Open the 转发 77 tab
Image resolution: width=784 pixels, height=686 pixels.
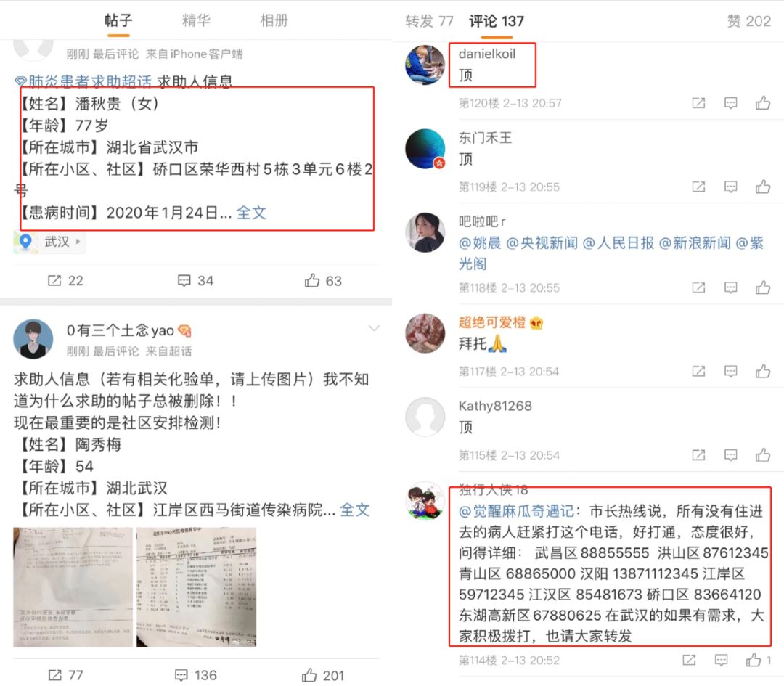point(429,21)
